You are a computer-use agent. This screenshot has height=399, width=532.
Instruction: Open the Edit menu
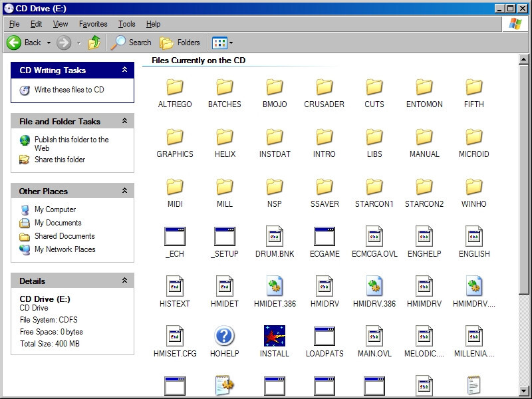click(x=37, y=24)
